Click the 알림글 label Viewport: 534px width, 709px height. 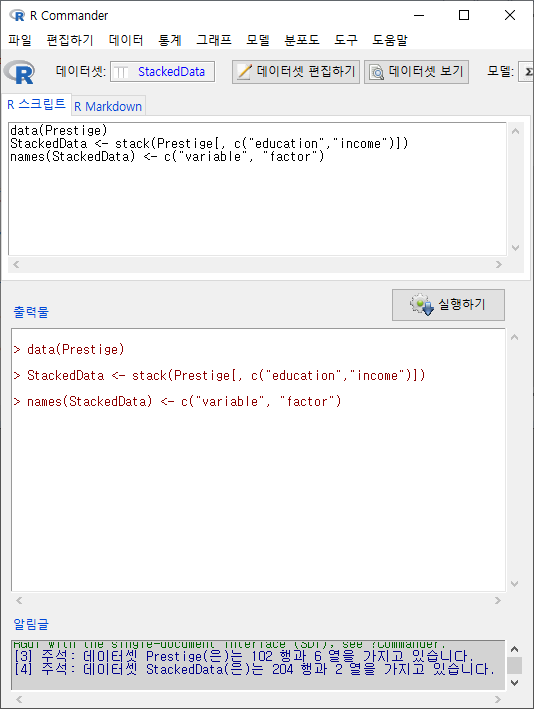pos(31,624)
